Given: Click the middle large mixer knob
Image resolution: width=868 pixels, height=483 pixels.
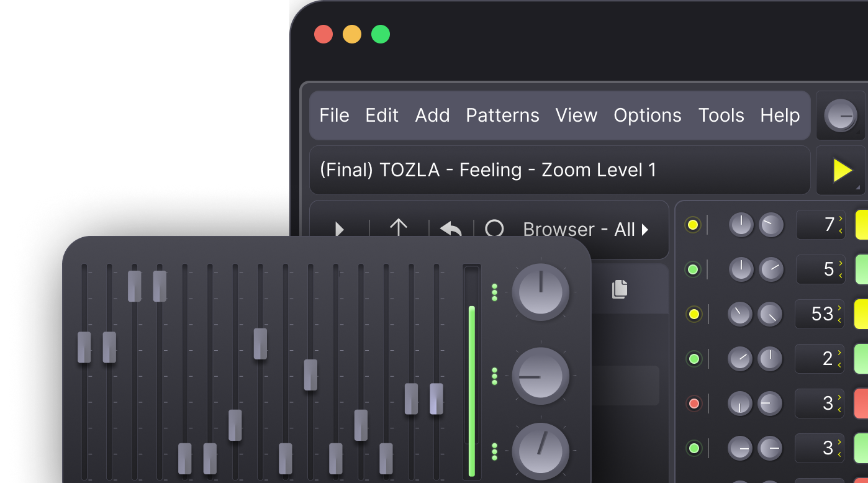Looking at the screenshot, I should (540, 376).
